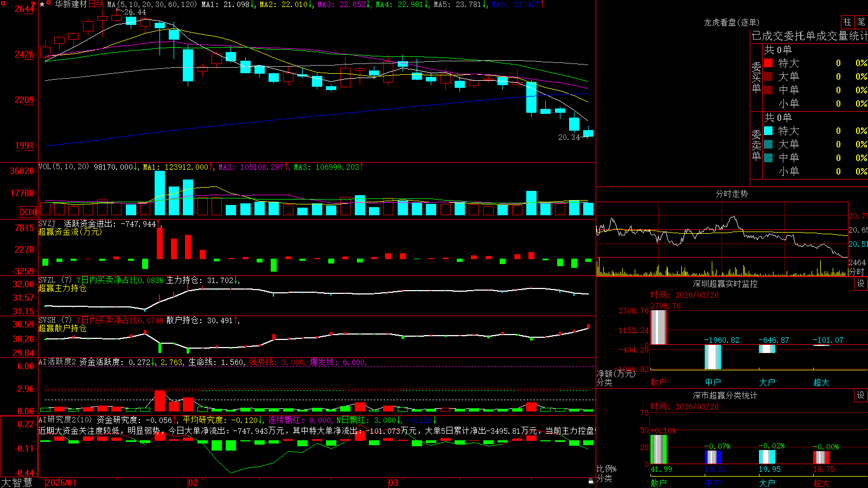Click the 日线 period label
This screenshot has height=488, width=868.
96,4
